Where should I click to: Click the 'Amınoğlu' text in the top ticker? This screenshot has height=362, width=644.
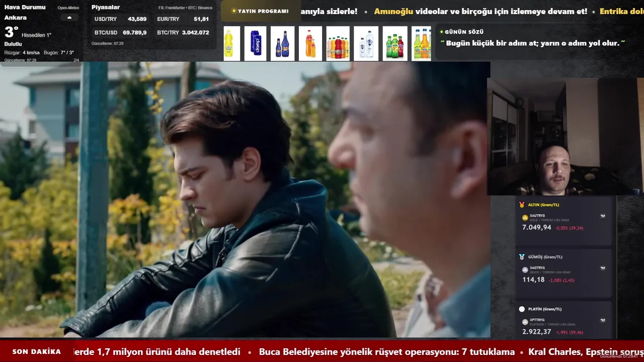click(x=394, y=11)
